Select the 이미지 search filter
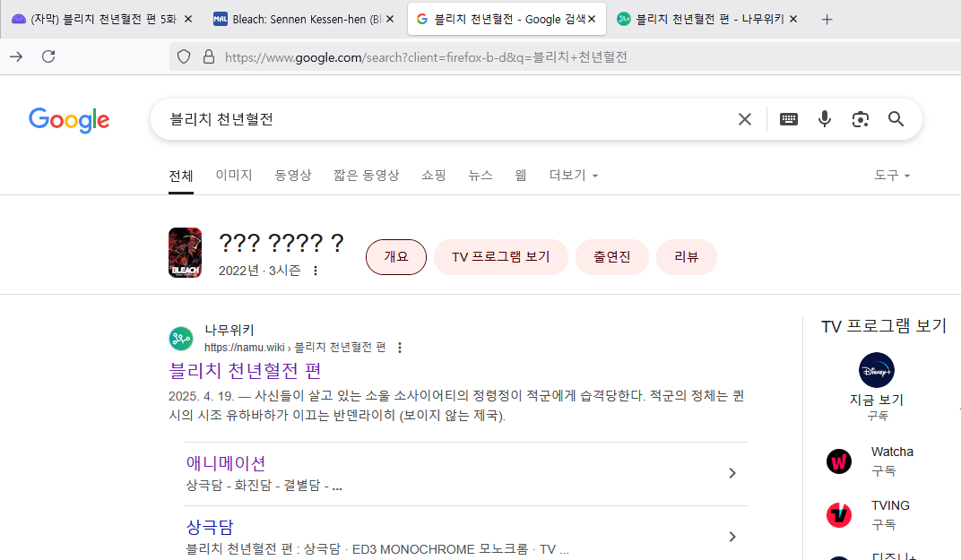This screenshot has height=560, width=961. (x=234, y=176)
